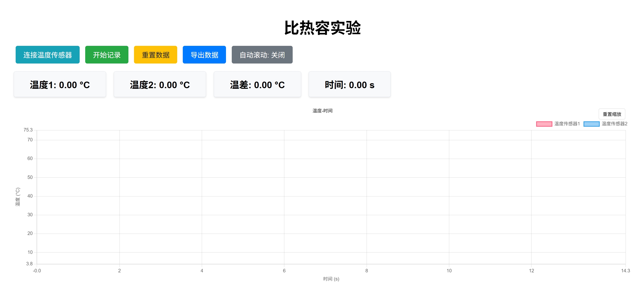Click the 比热容实验 page heading
The width and height of the screenshot is (644, 290).
tap(323, 28)
